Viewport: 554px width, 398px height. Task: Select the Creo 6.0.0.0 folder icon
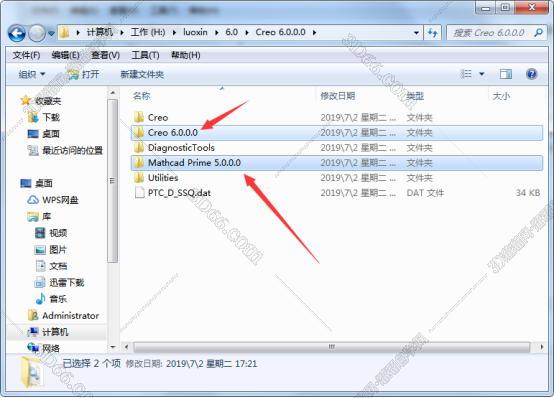[x=139, y=132]
